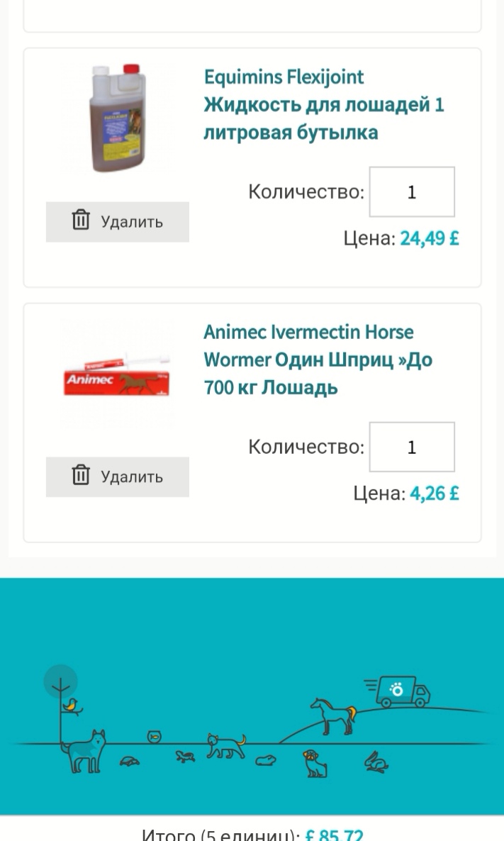504x841 pixels.
Task: Focus quantity field for Animec wormer
Action: (412, 447)
